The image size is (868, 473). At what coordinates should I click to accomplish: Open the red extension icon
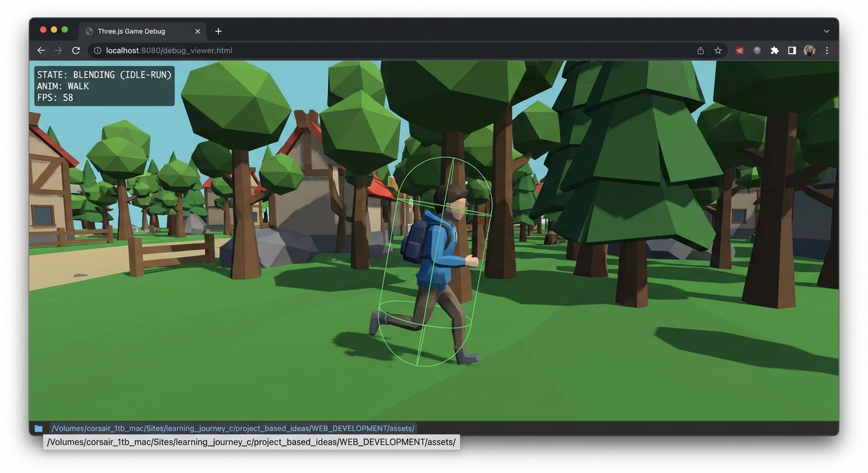pyautogui.click(x=740, y=51)
